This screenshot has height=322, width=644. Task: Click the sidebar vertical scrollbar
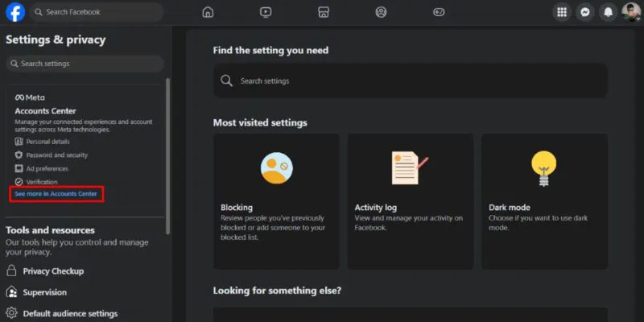click(x=167, y=156)
